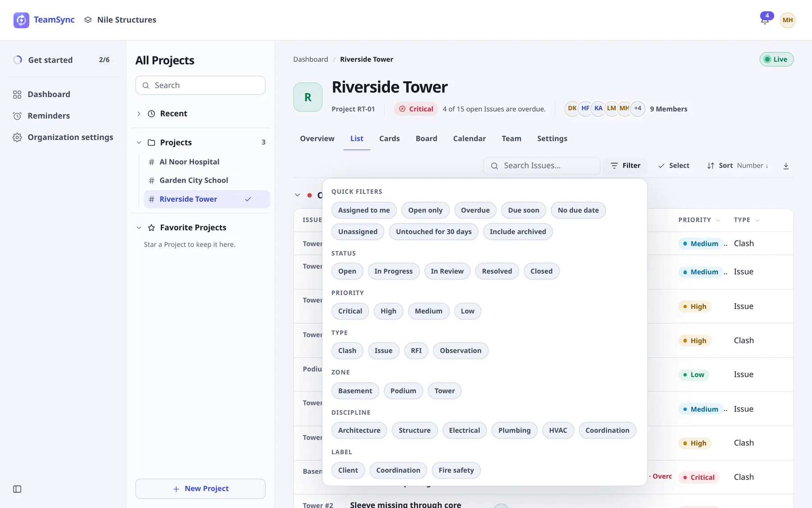Viewport: 812px width, 508px height.
Task: Click the +4 members avatar
Action: coord(637,108)
